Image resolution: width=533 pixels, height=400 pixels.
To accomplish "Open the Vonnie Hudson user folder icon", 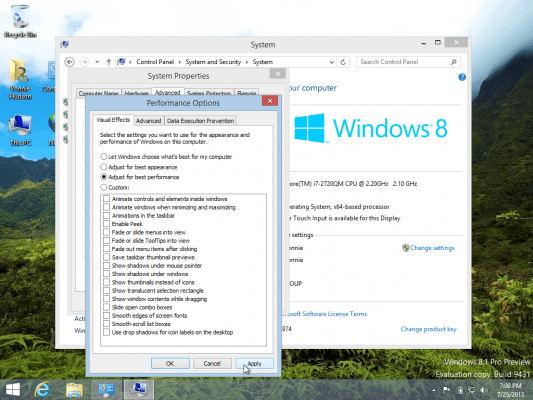I will (x=20, y=79).
